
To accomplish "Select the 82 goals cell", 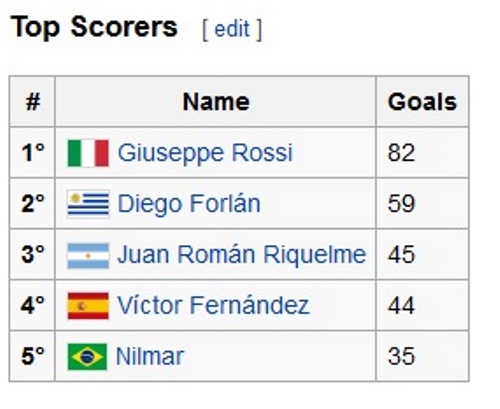I will click(422, 153).
